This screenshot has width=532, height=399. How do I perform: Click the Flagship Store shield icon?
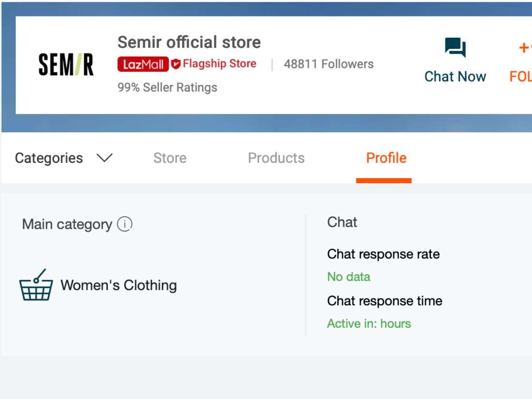click(176, 64)
